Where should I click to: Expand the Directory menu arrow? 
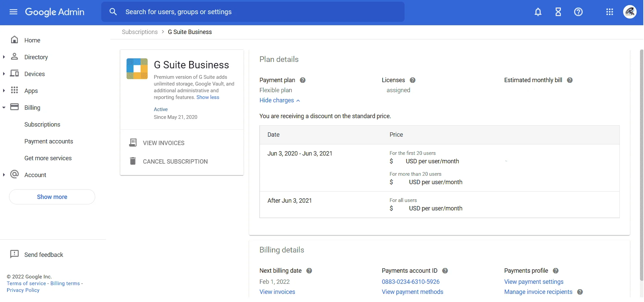4,57
